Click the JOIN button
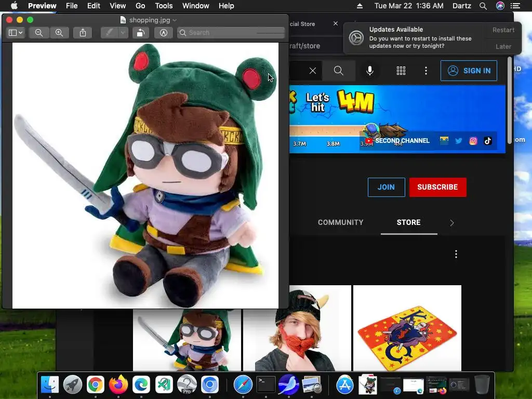 pos(387,187)
